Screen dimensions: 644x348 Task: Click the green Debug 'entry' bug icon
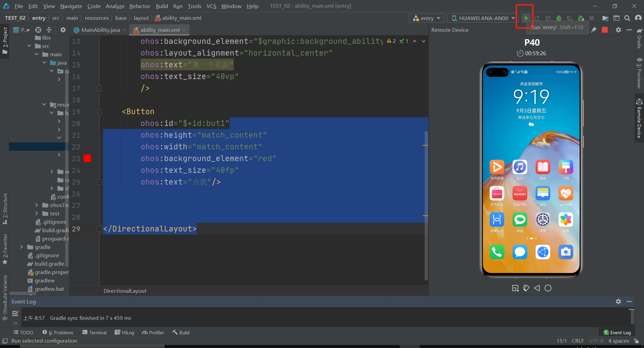[559, 18]
